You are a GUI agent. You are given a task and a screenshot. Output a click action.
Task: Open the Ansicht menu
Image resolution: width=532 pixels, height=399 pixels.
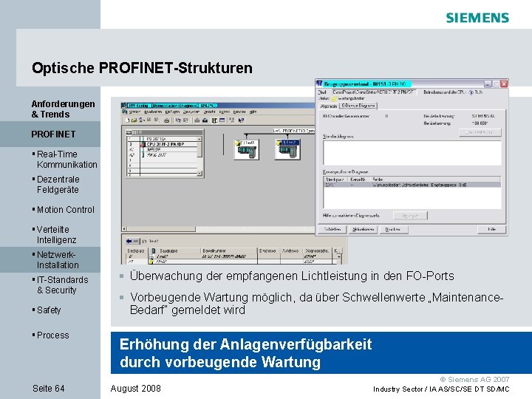tap(210, 112)
